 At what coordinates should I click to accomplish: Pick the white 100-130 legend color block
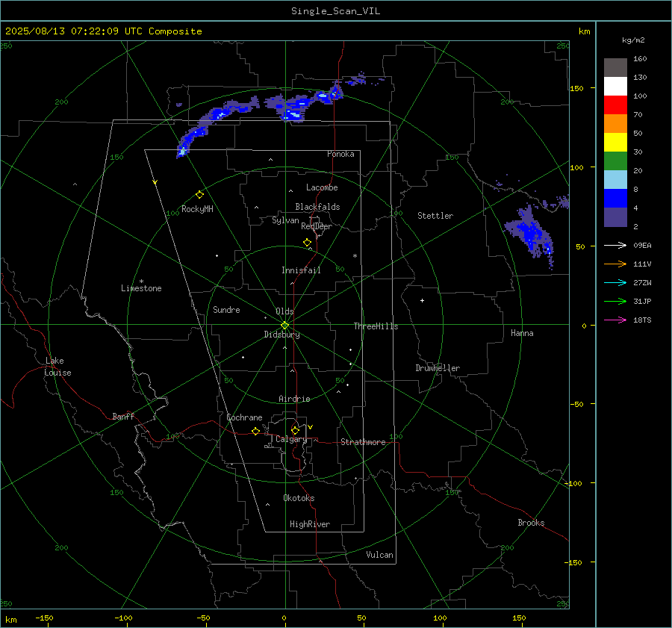pos(615,87)
